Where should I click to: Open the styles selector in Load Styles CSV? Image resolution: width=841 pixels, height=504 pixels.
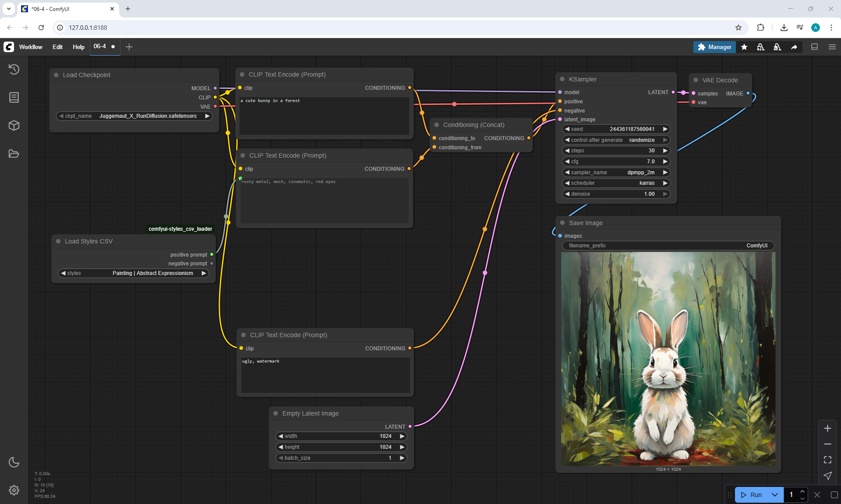[134, 273]
